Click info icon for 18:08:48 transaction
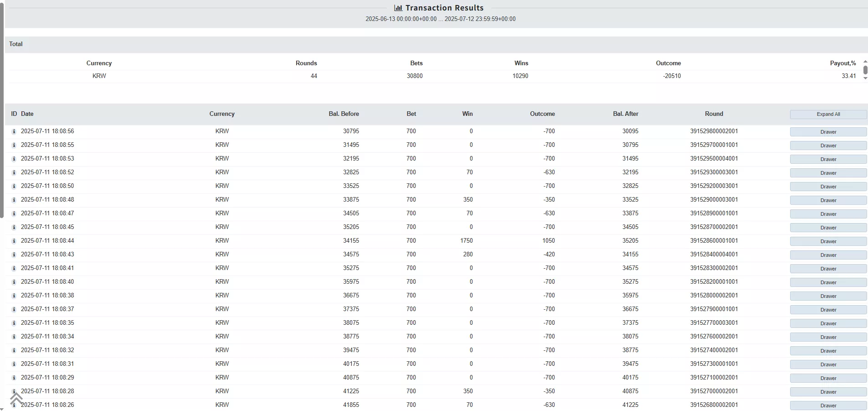Screen dimensions: 868x411 [14, 200]
